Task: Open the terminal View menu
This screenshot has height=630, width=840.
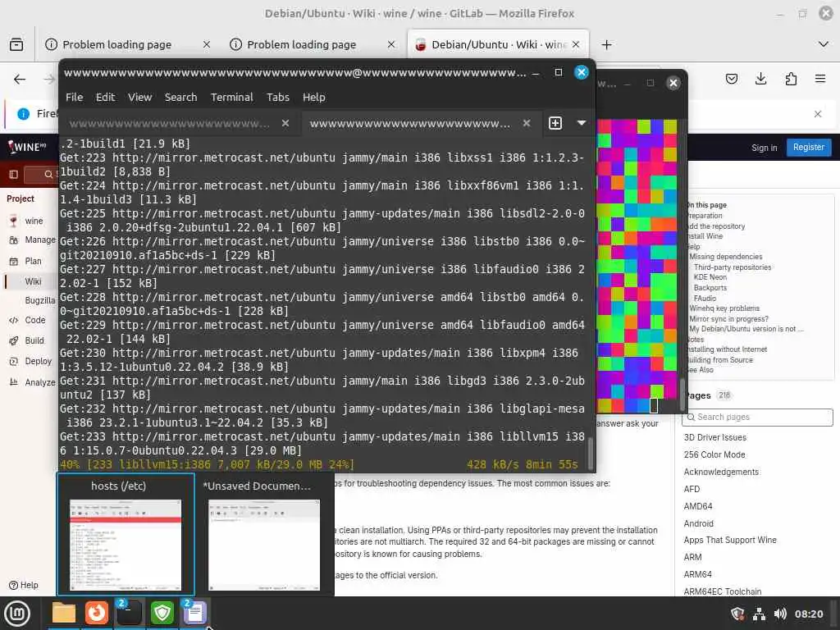Action: click(x=139, y=97)
